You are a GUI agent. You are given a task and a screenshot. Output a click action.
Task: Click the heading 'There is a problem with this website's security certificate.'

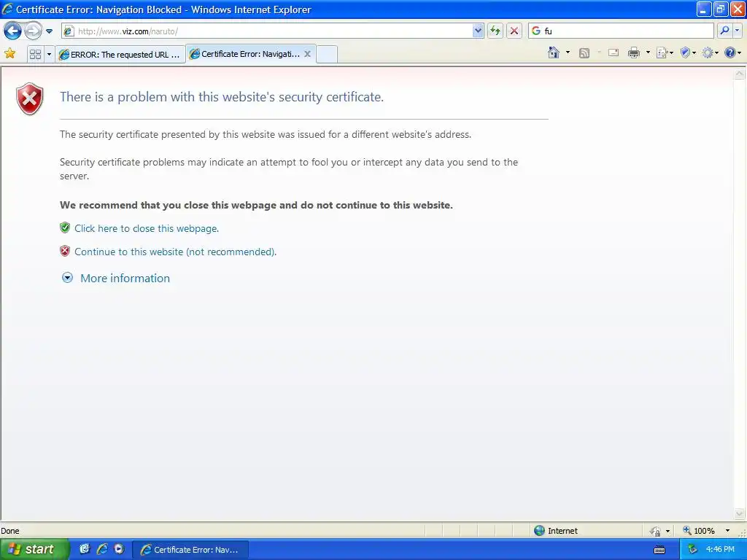pos(222,97)
